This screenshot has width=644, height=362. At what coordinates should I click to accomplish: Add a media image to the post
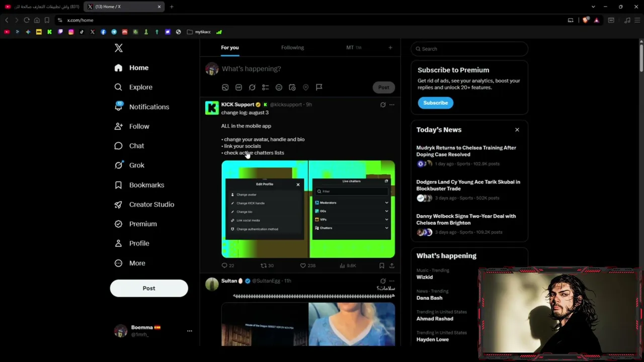tap(225, 87)
